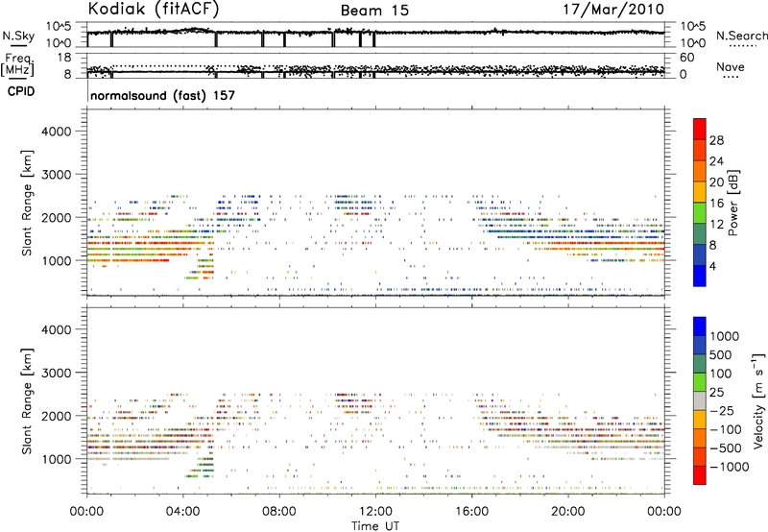Click the "2000" tick of the power panel axis

click(56, 217)
